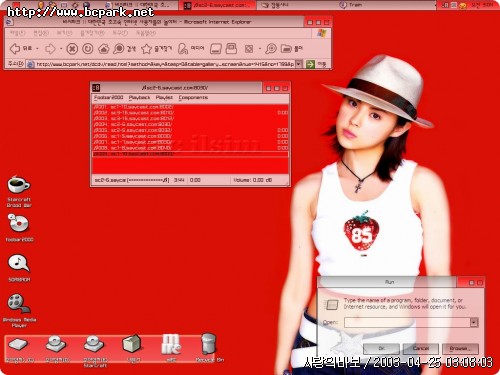Click the Print icon in the IE toolbar
Screen dimensions: 500x375
pos(231,49)
